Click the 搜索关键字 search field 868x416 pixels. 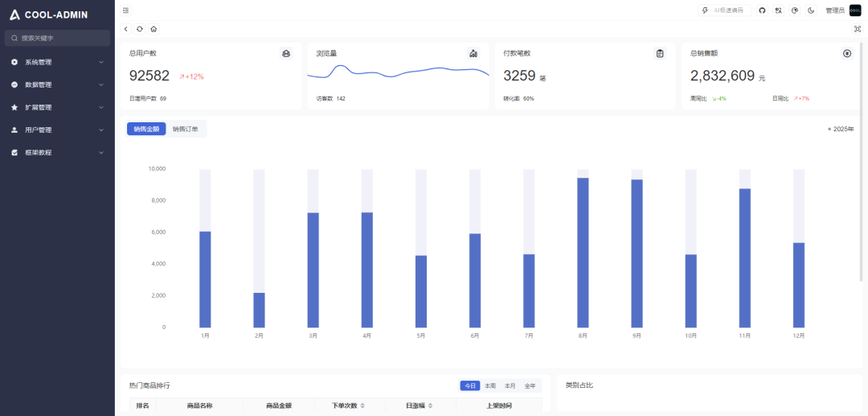[58, 38]
